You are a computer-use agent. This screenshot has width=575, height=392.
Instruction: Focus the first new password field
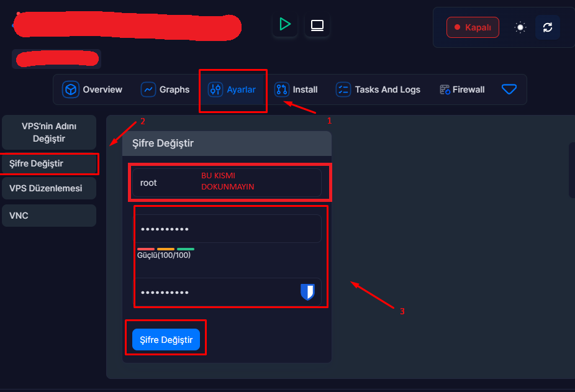(227, 229)
